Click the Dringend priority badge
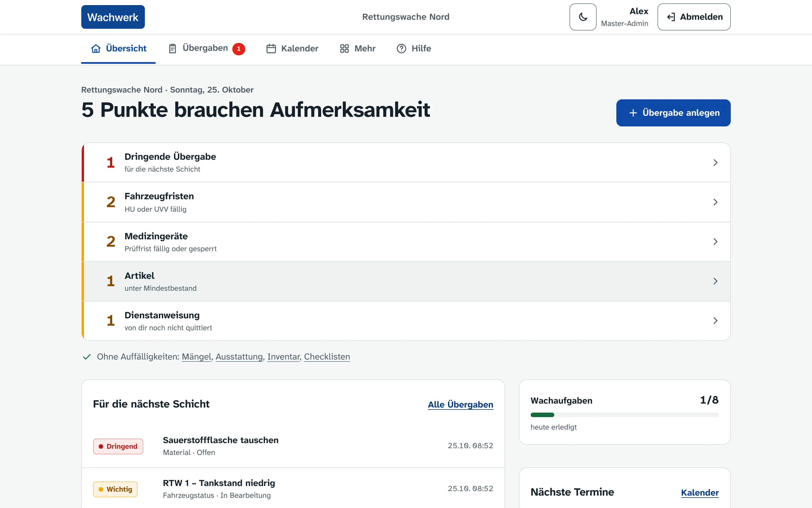This screenshot has width=812, height=508. (x=118, y=446)
